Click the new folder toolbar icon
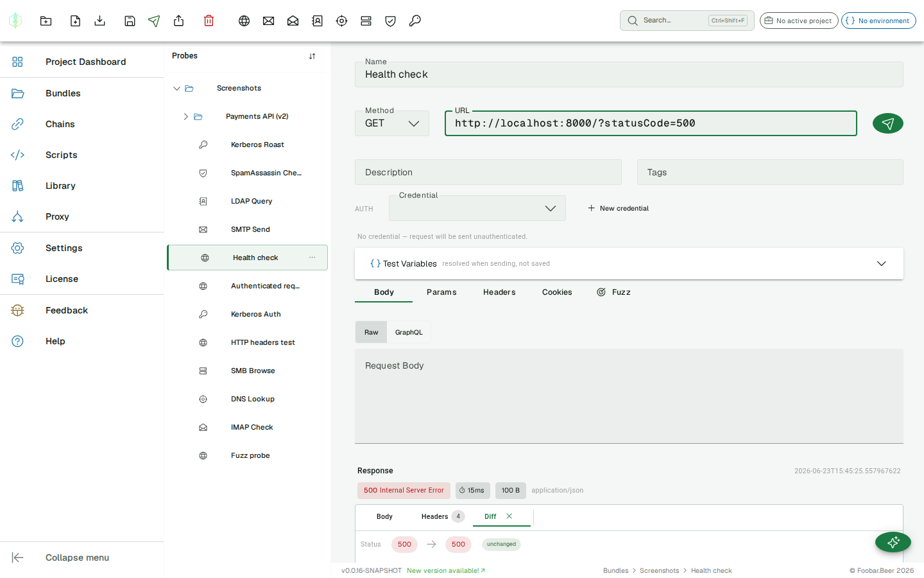This screenshot has width=924, height=578. tap(46, 21)
